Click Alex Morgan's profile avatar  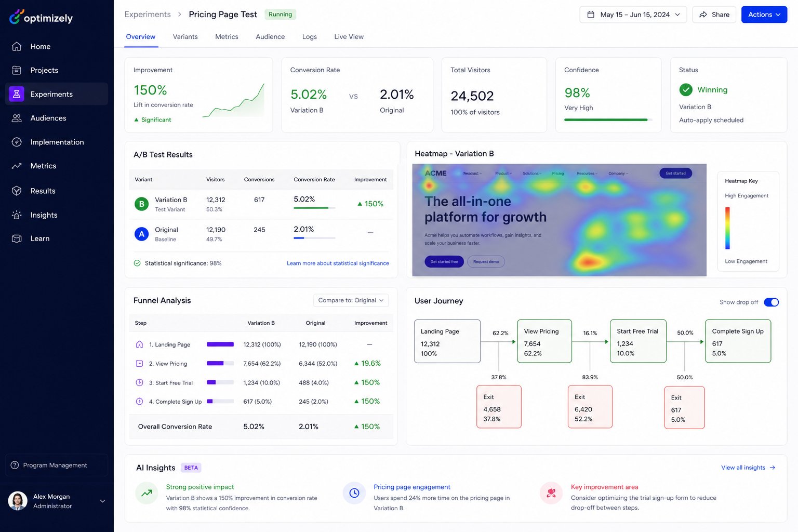pos(18,501)
